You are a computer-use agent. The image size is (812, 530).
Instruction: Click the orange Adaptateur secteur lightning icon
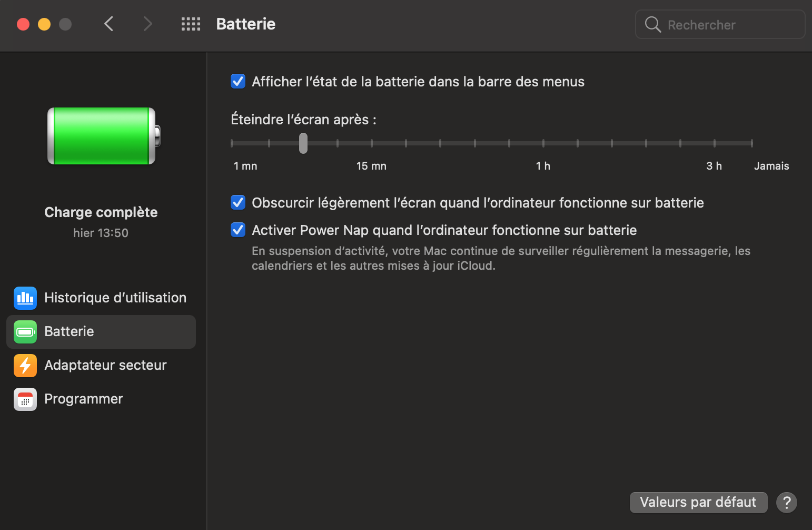point(25,366)
